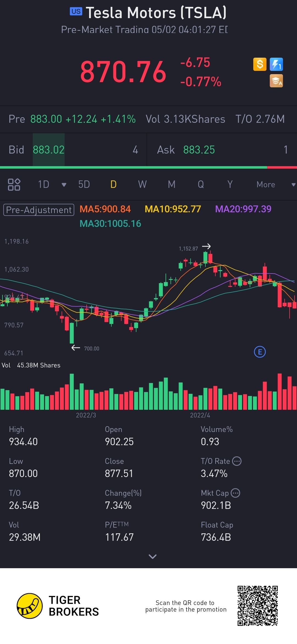Tap the 2022/3 date axis label
The image size is (297, 644).
pyautogui.click(x=86, y=415)
